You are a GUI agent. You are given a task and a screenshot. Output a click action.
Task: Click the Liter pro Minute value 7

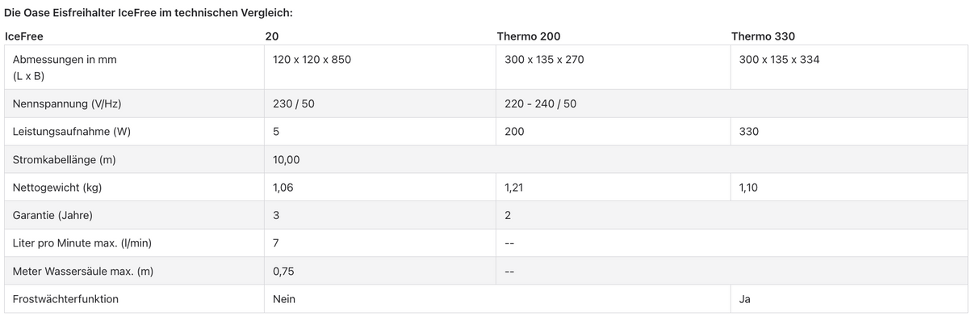click(x=277, y=243)
